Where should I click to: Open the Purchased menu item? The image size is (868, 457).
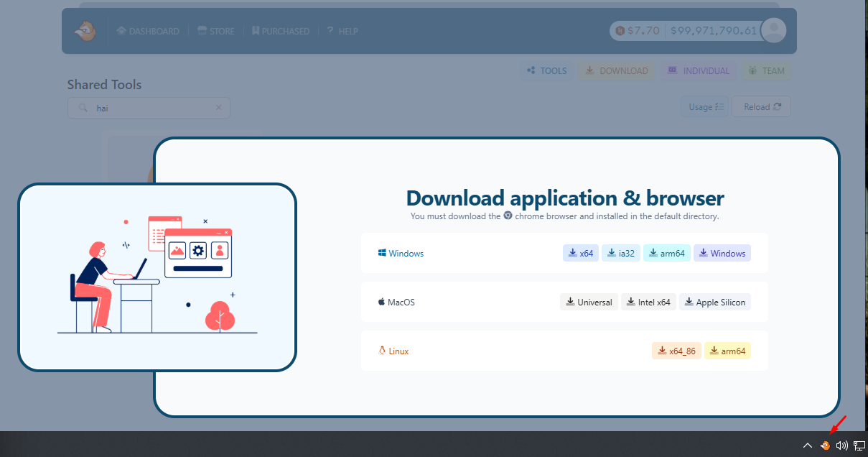(x=280, y=31)
